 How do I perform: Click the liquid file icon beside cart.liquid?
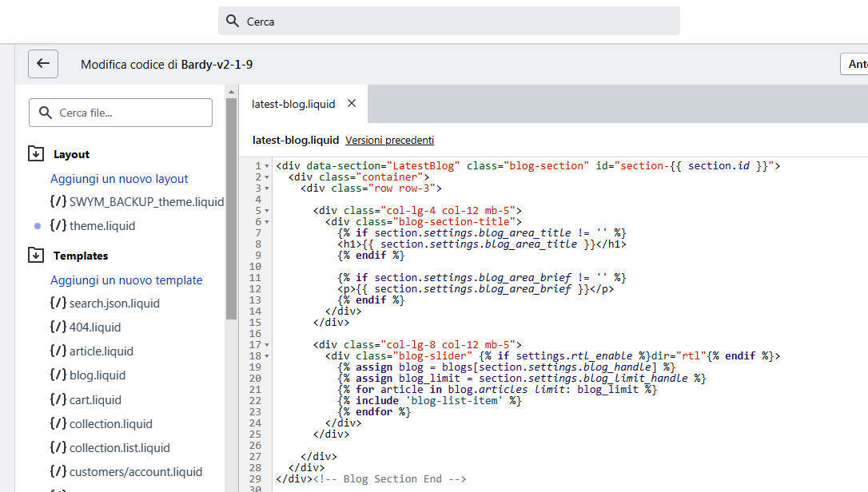coord(58,400)
